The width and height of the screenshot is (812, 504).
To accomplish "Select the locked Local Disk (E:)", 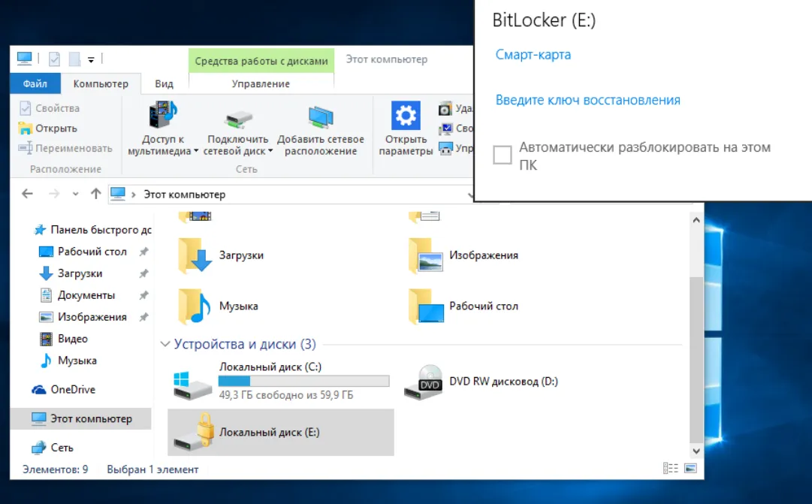I will point(281,433).
